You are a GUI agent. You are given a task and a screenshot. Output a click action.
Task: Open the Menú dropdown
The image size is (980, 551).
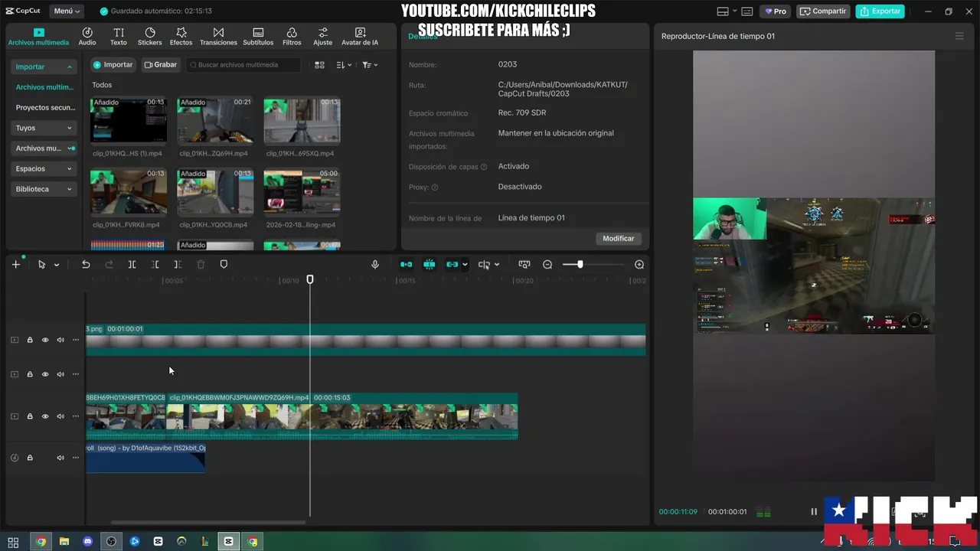click(67, 11)
